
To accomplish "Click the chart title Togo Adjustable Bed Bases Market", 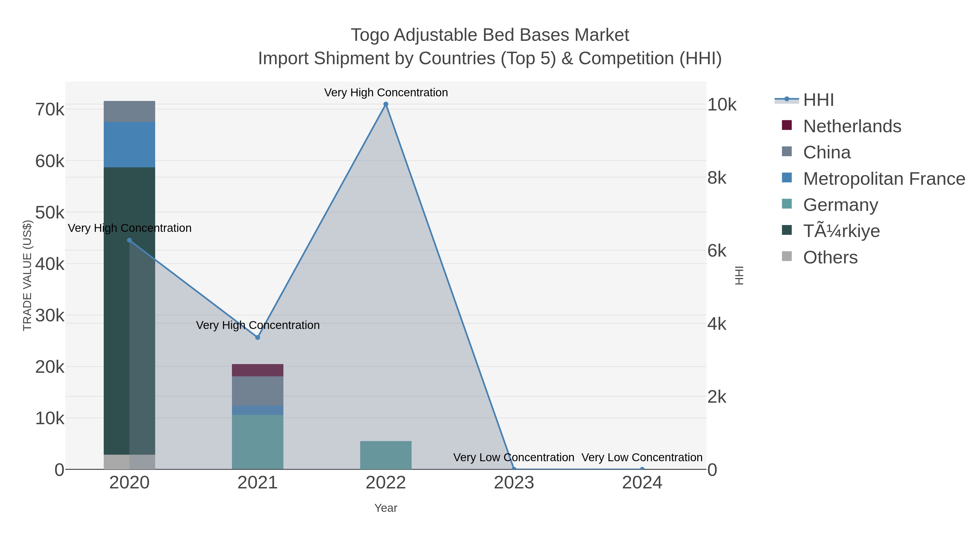I will point(490,35).
